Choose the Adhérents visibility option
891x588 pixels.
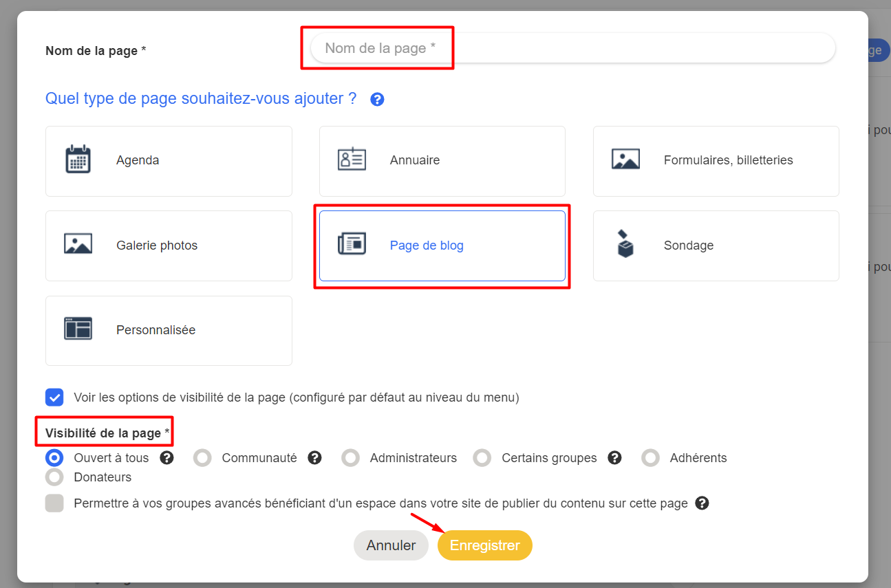pyautogui.click(x=651, y=457)
